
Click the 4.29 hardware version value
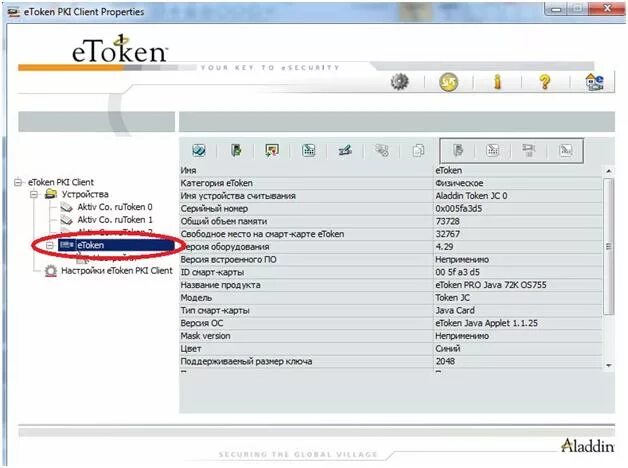click(445, 247)
